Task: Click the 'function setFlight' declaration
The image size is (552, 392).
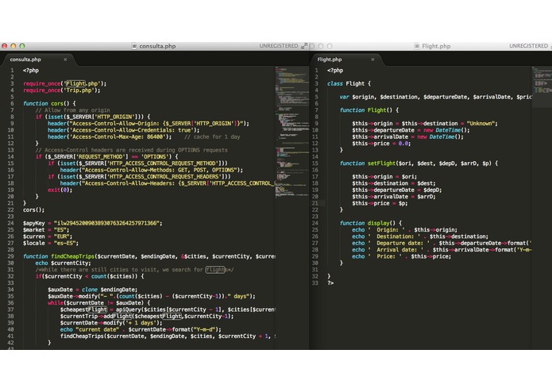Action: coord(419,163)
